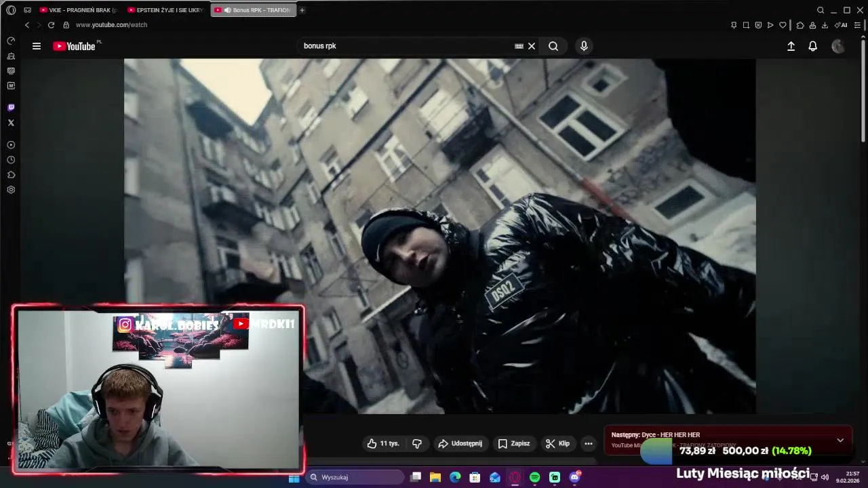Image resolution: width=868 pixels, height=488 pixels.
Task: Open Windows Start menu
Action: tap(294, 478)
